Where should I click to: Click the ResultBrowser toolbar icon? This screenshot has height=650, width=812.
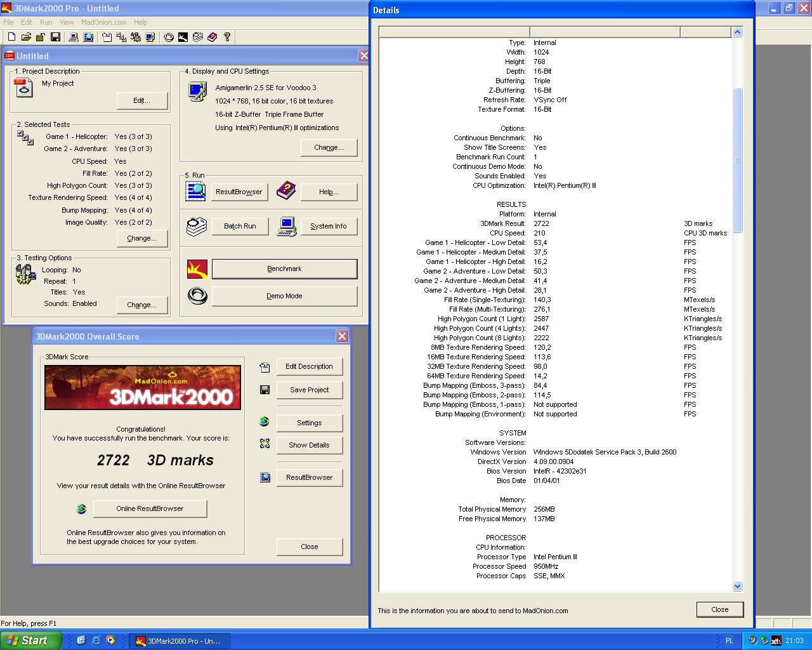coord(88,37)
